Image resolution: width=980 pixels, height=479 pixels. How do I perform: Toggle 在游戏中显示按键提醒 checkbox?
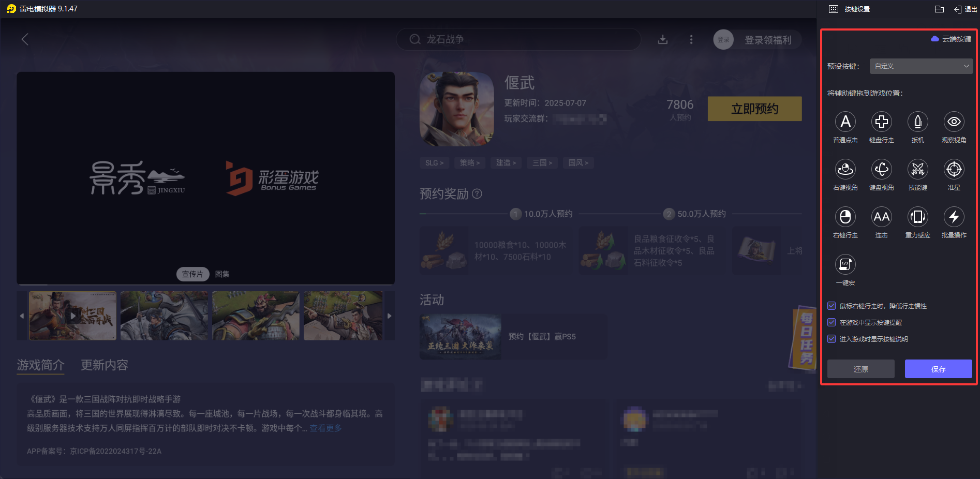pyautogui.click(x=831, y=322)
